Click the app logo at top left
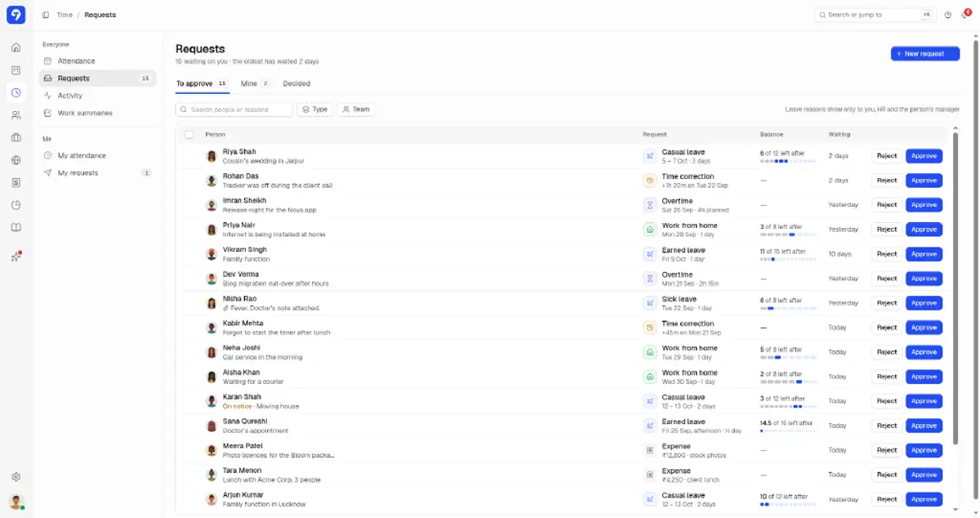980x518 pixels. (16, 15)
